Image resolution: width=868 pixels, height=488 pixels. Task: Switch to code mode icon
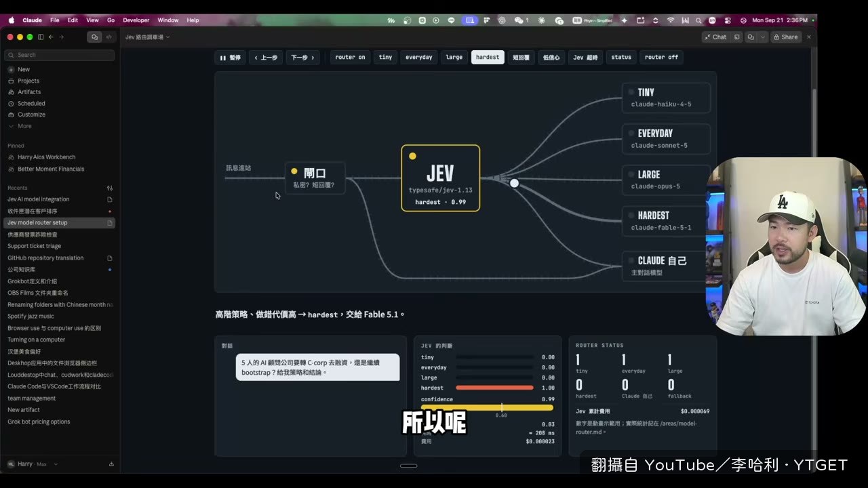coord(108,37)
